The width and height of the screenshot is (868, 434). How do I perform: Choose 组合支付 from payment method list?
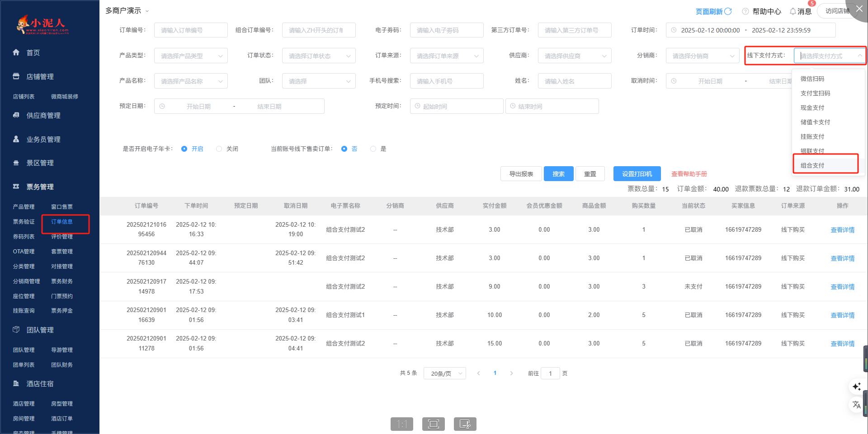coord(812,165)
